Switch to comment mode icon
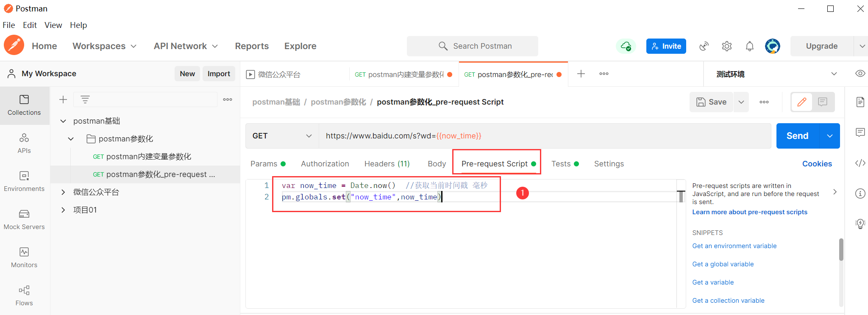This screenshot has width=868, height=315. click(x=823, y=102)
